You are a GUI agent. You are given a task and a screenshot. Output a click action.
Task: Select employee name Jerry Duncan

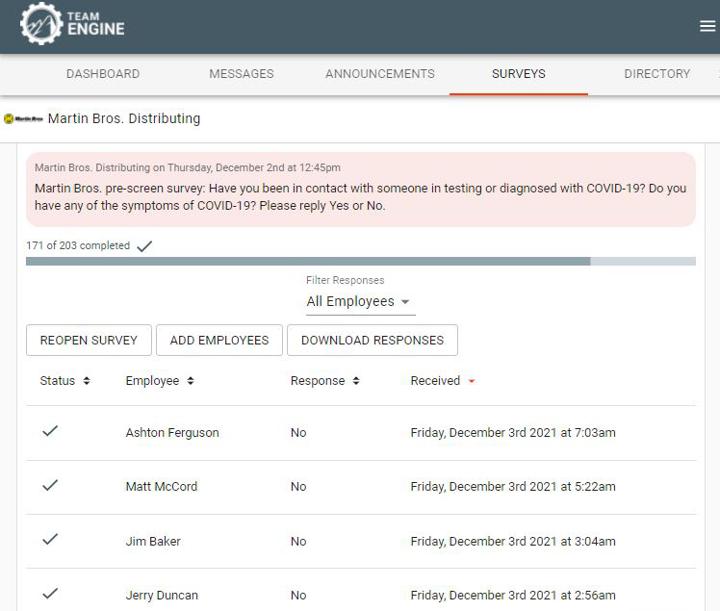pyautogui.click(x=162, y=595)
